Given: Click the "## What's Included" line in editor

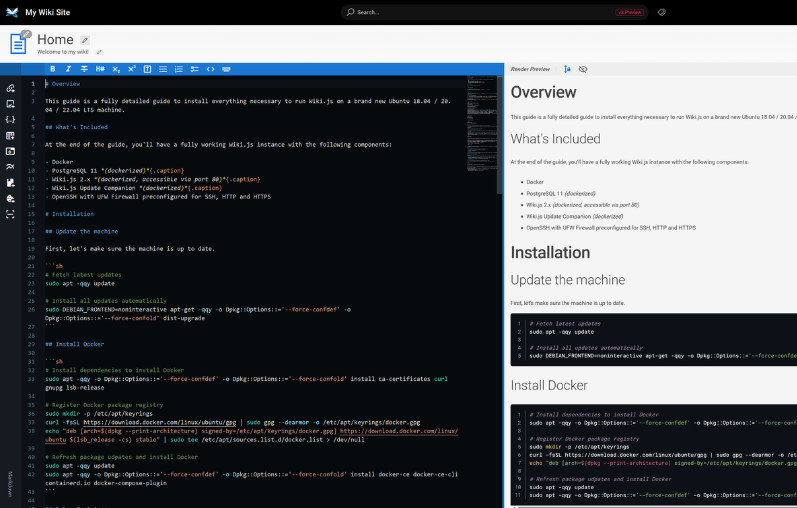Looking at the screenshot, I should coord(76,127).
